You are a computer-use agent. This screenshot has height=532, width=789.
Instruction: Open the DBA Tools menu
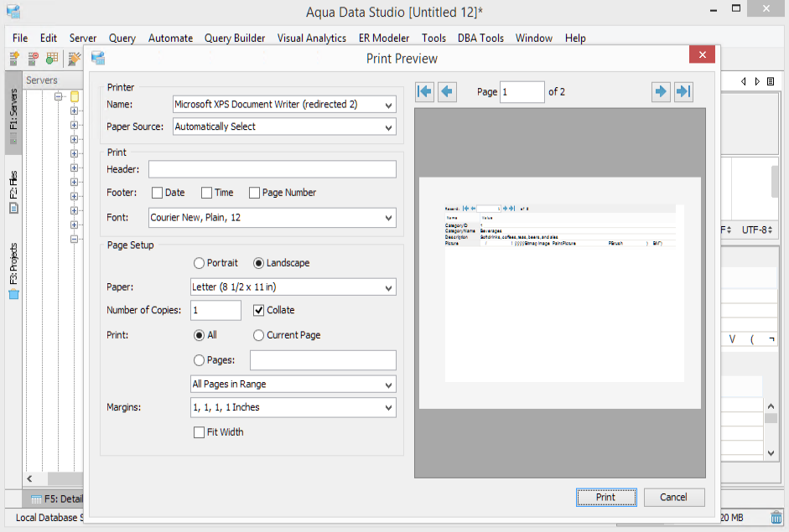[x=480, y=38]
